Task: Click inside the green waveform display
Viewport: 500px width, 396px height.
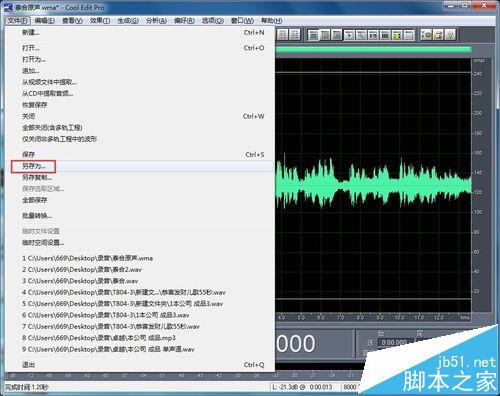Action: coord(373,185)
